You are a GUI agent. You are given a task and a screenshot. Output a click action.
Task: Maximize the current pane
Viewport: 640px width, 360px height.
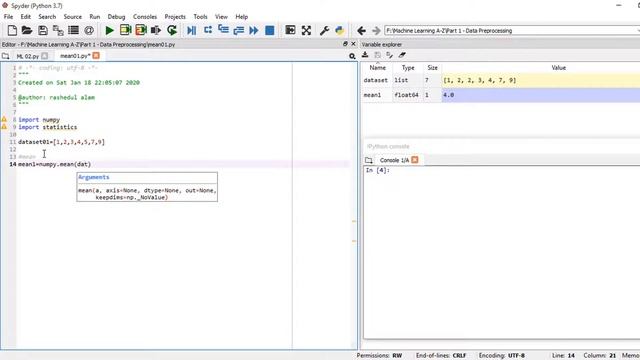[290, 30]
